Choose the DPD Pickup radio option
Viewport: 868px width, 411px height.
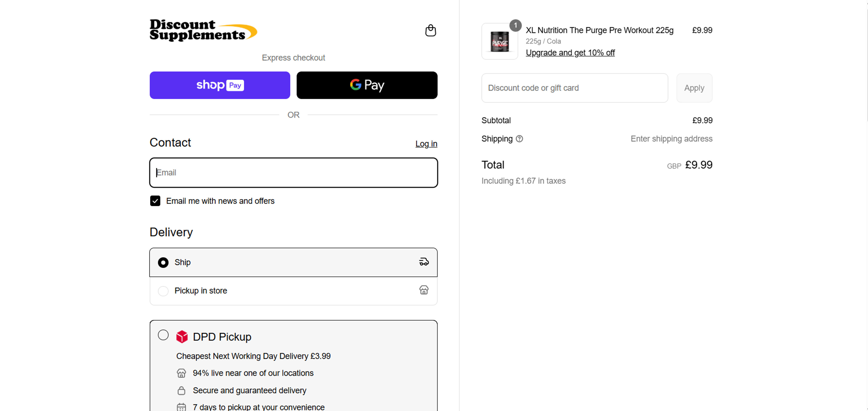pyautogui.click(x=163, y=335)
